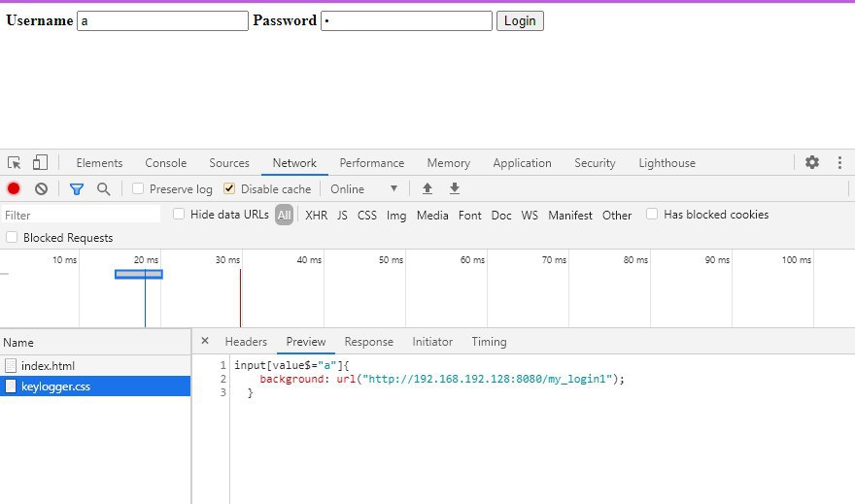855x504 pixels.
Task: Switch to the Console tab
Action: point(166,163)
